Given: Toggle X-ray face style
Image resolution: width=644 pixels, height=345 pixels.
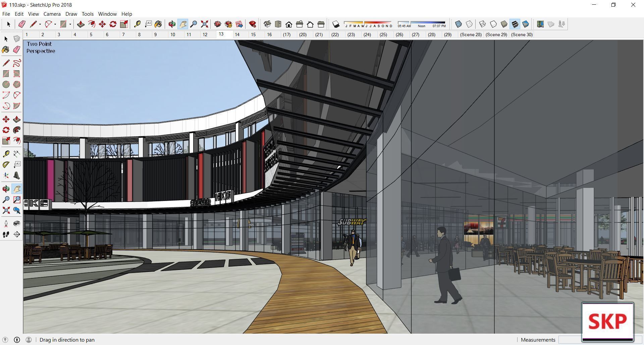Looking at the screenshot, I should 459,24.
